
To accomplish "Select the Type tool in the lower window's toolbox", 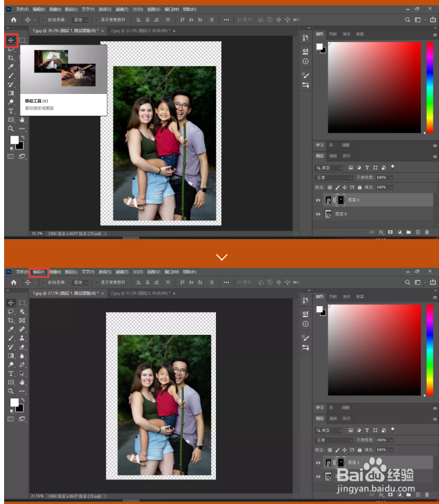I will click(x=11, y=374).
